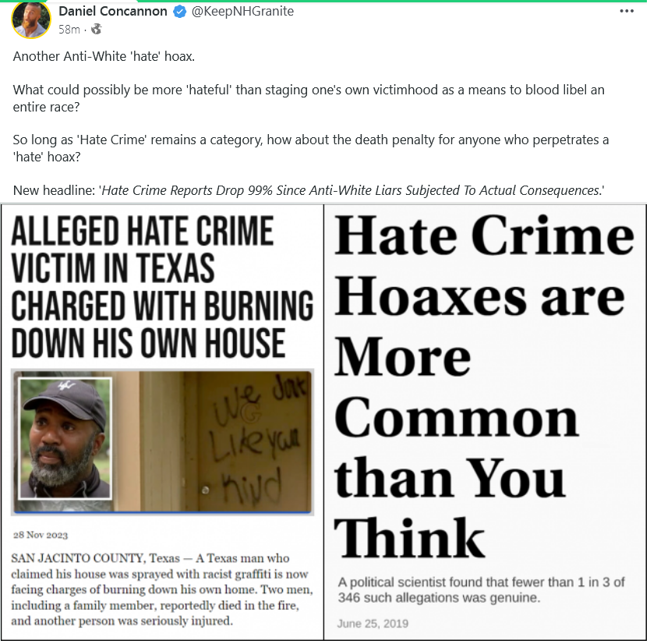Click the 'June 25, 2019' date
The image size is (650, 644).
click(373, 624)
